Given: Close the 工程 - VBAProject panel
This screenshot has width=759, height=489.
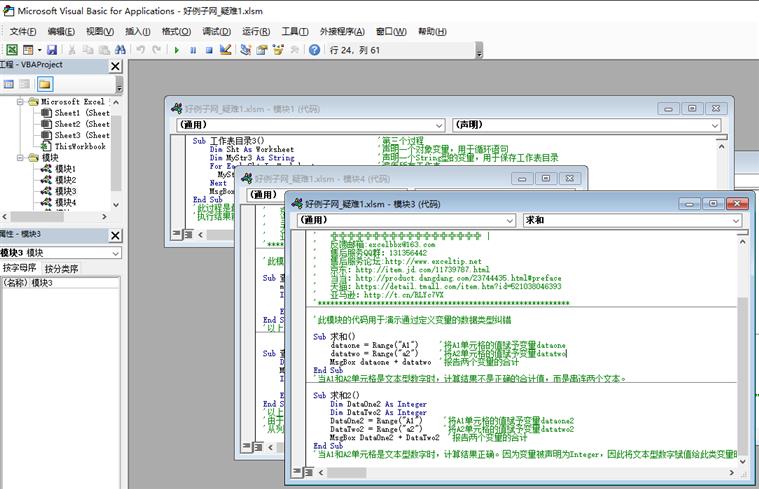Looking at the screenshot, I should [115, 66].
